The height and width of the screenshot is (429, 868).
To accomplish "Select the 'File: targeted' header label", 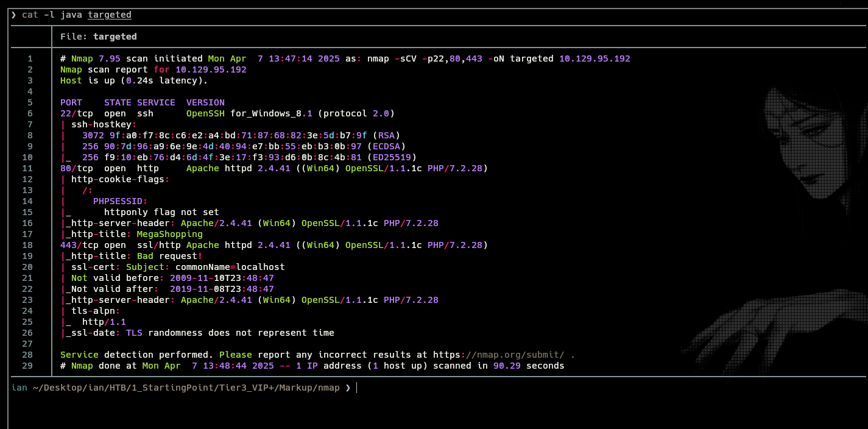I will [98, 37].
